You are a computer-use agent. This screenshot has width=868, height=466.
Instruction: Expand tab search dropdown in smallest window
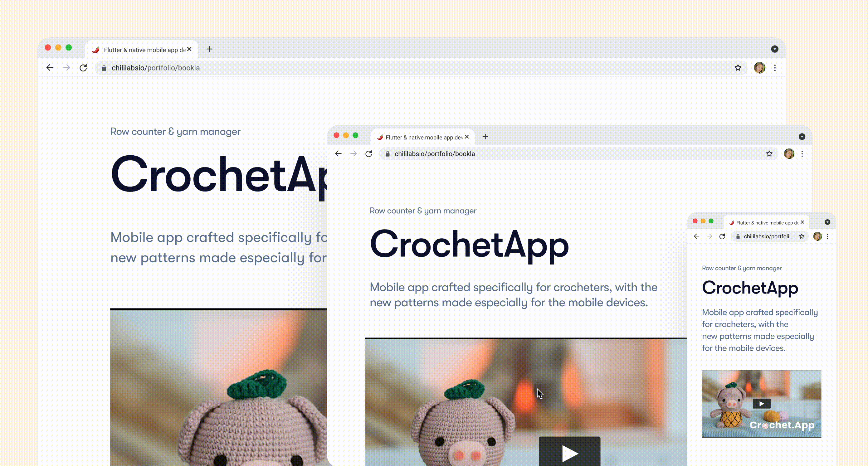[x=827, y=222]
